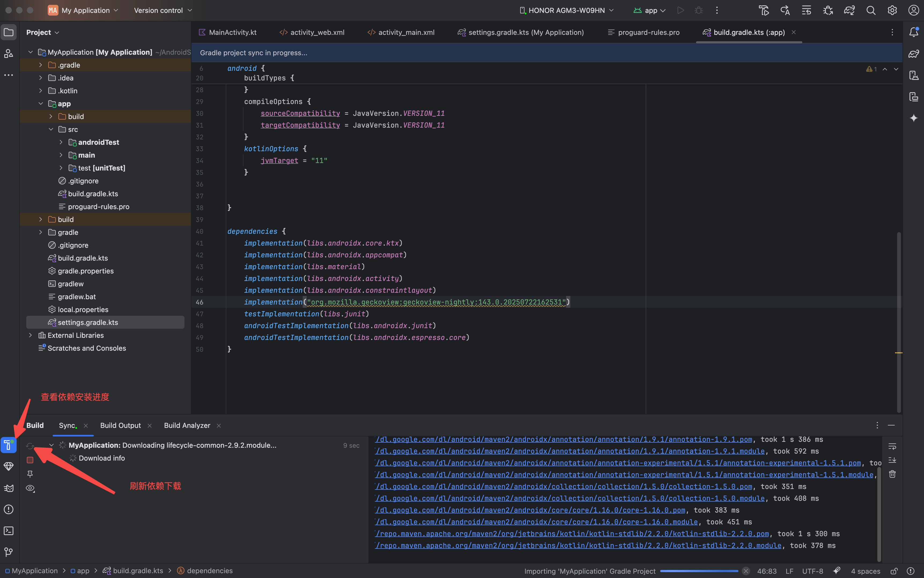The image size is (924, 578).
Task: Collapse the app module folder
Action: [40, 103]
